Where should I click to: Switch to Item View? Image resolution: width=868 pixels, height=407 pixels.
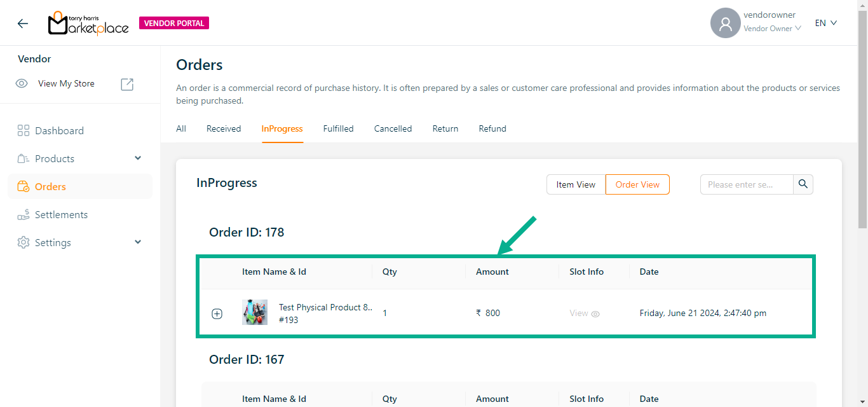click(x=576, y=184)
